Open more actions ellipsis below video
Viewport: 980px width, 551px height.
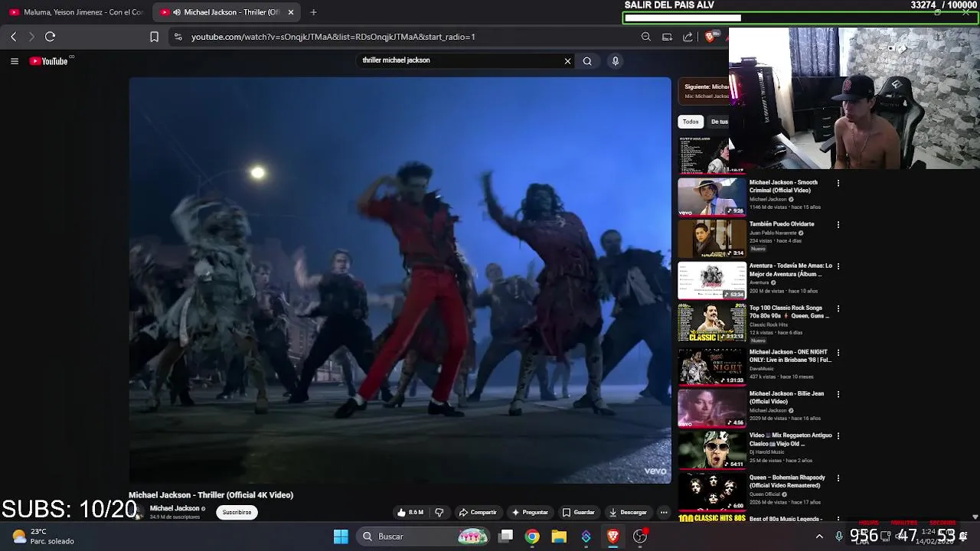[x=664, y=513]
